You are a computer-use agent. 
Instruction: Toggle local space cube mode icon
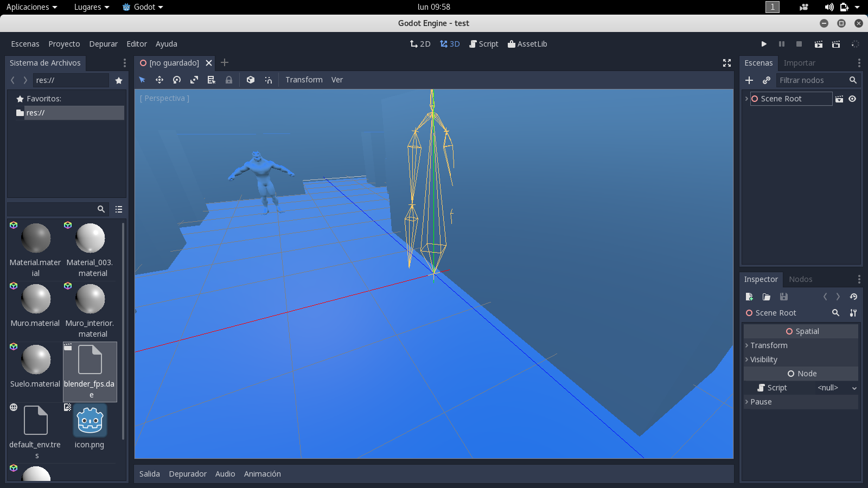pyautogui.click(x=251, y=80)
